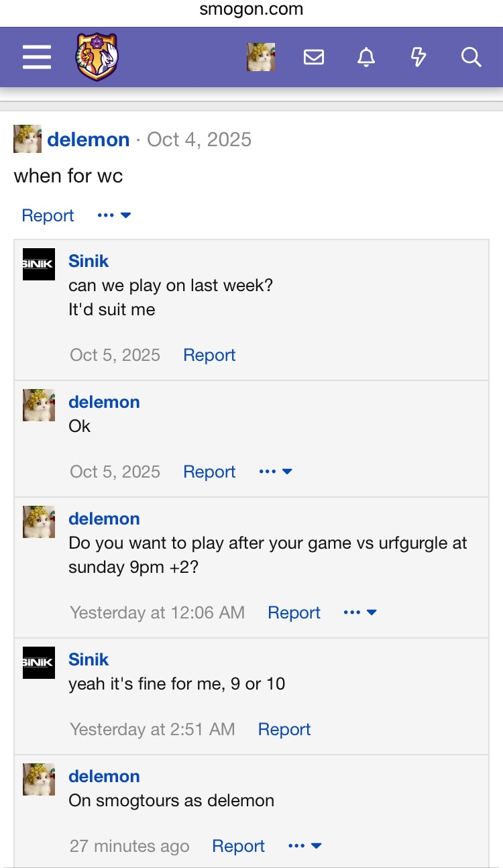The height and width of the screenshot is (868, 503).
Task: Report Sinik's "can we play on last week" comment
Action: click(x=209, y=355)
